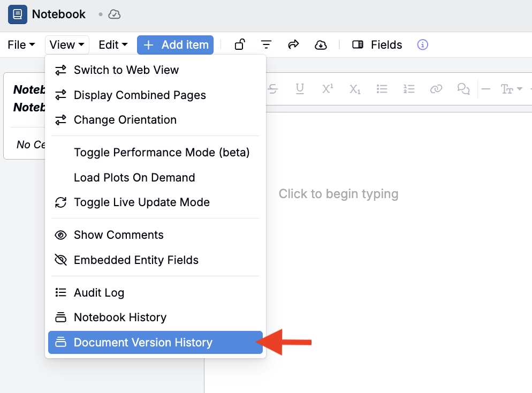
Task: Open the Audit Log menu entry
Action: click(x=98, y=293)
